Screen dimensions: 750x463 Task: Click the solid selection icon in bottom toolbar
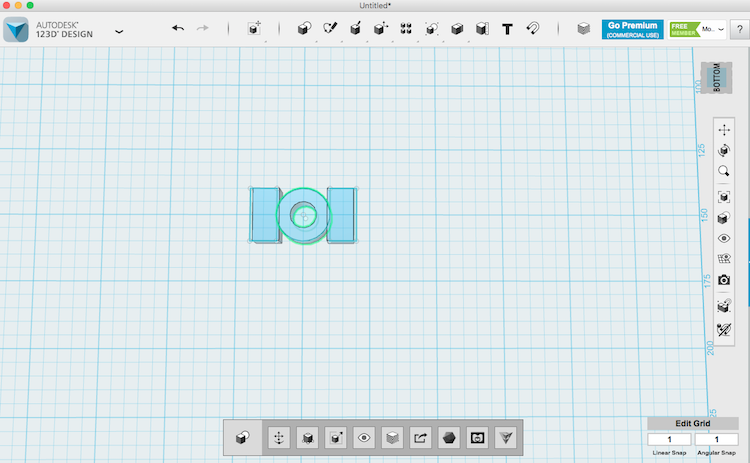243,438
